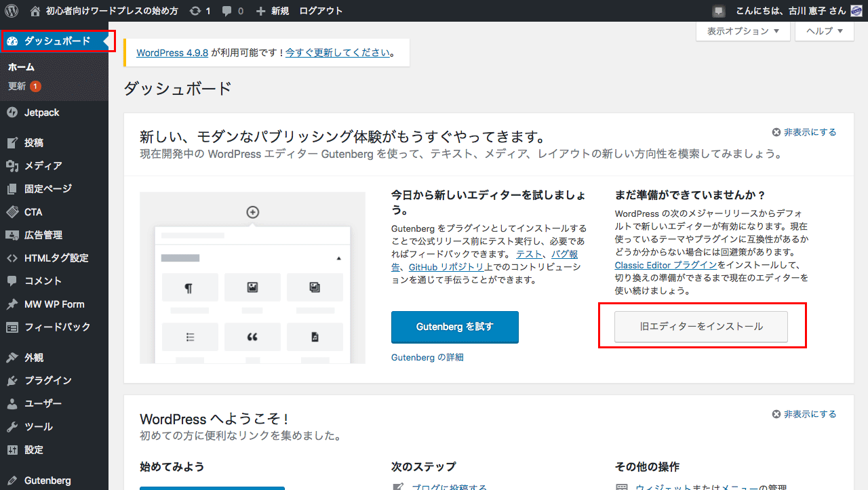
Task: Click the WordPress logo in admin bar
Action: [11, 11]
